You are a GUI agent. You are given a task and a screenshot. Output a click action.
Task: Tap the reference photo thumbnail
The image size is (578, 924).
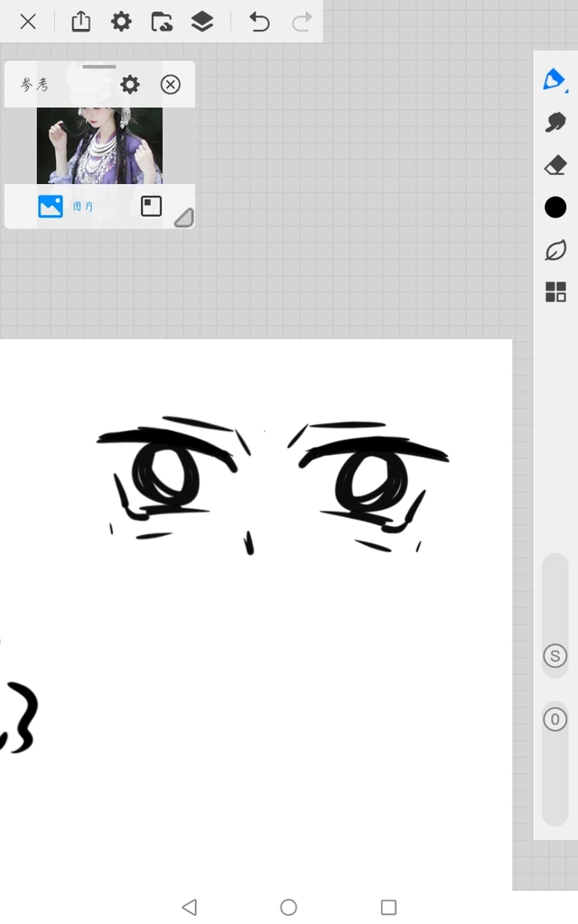(99, 145)
